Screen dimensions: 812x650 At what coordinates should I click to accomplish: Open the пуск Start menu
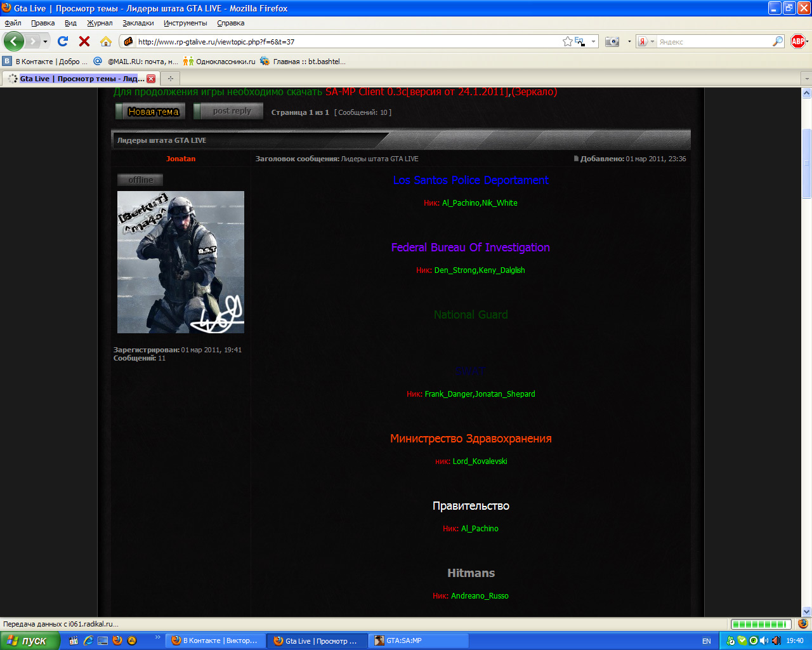[x=30, y=640]
